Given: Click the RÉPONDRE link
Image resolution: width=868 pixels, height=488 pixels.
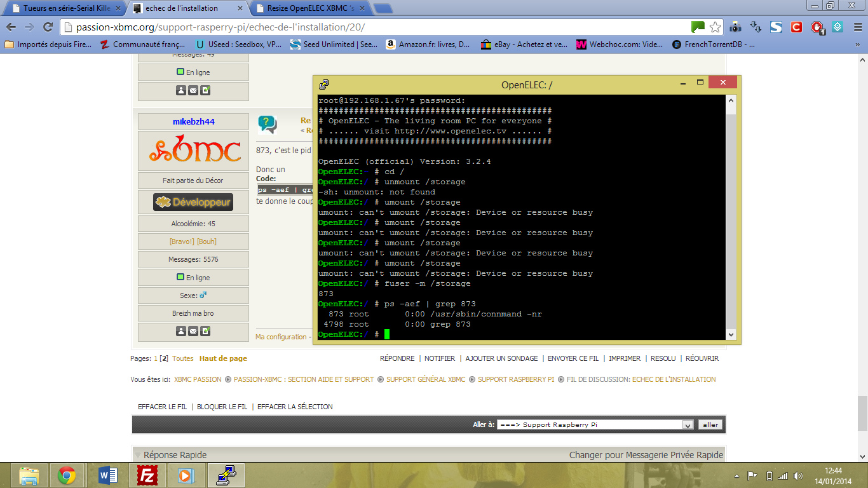Looking at the screenshot, I should [397, 358].
